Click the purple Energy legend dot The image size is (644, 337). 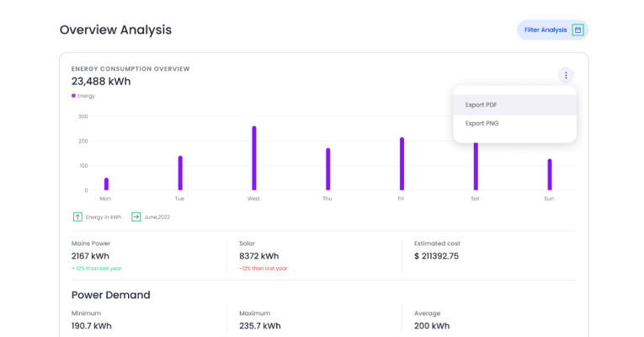tap(74, 96)
